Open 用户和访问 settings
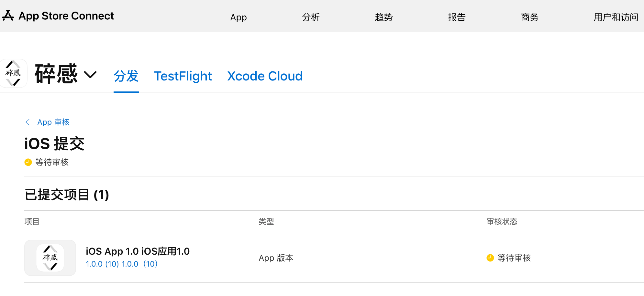644x296 pixels. pos(616,17)
